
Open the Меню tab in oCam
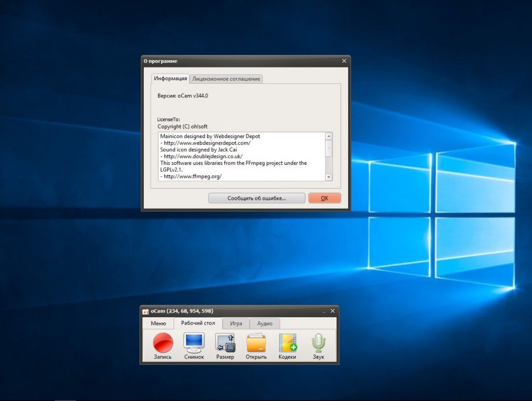[x=159, y=323]
